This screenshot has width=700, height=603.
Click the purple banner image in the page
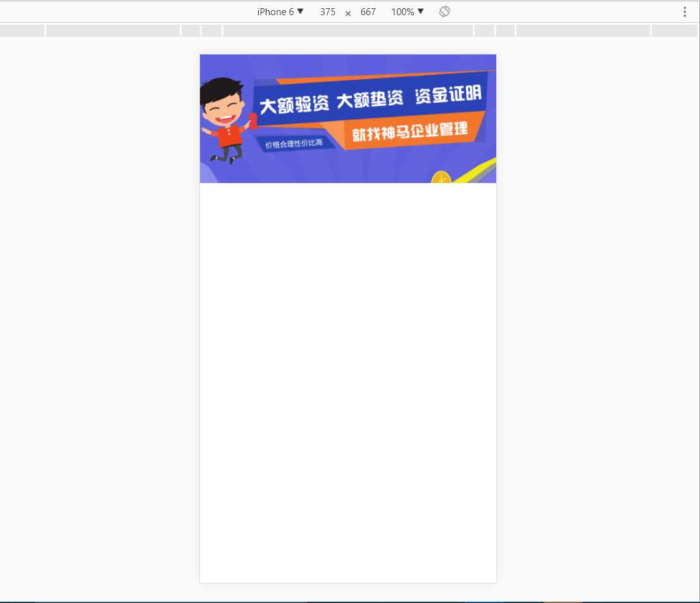click(x=347, y=118)
